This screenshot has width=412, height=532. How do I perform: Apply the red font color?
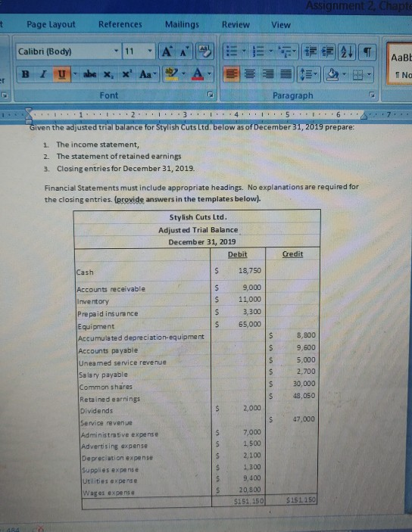point(198,73)
